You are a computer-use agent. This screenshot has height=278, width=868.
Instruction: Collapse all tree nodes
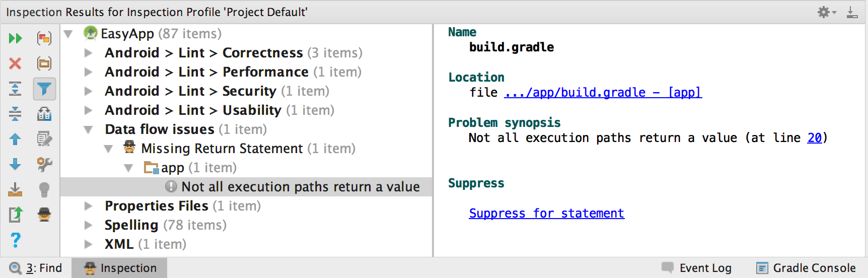pos(16,114)
